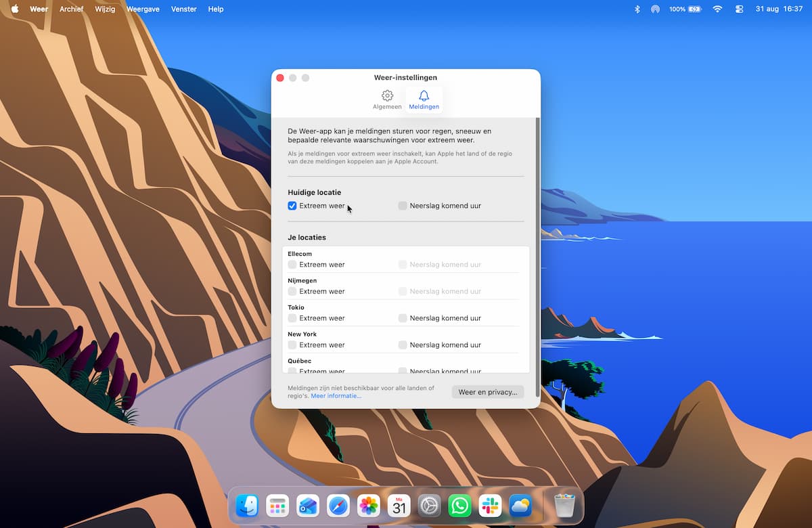Check Extreem weer for New York
This screenshot has width=812, height=528.
(x=292, y=345)
